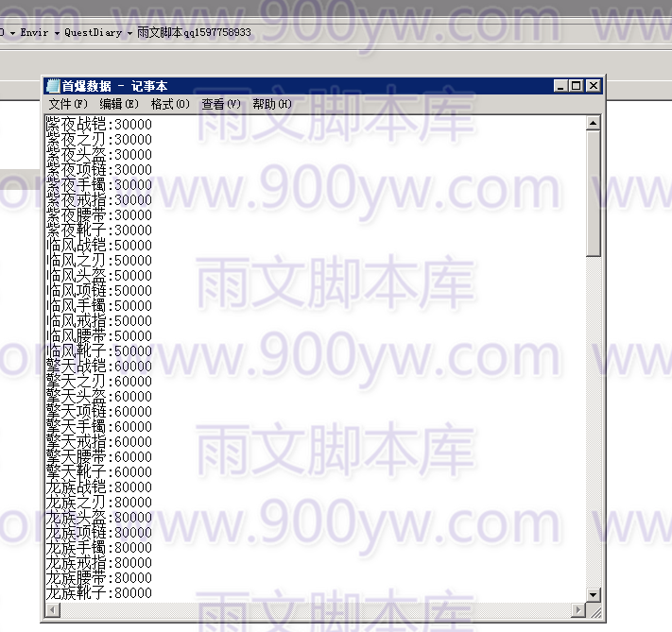The width and height of the screenshot is (672, 632).
Task: Click the vertical scrollbar up arrow
Action: 594,124
